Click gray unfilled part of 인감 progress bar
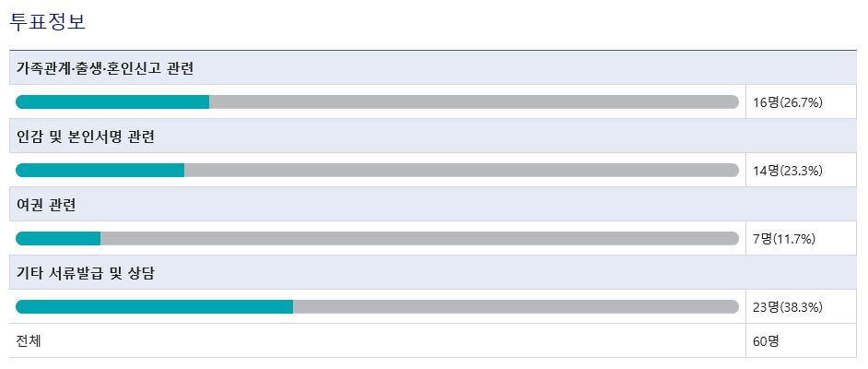Viewport: 868px width, 369px height. (x=461, y=170)
